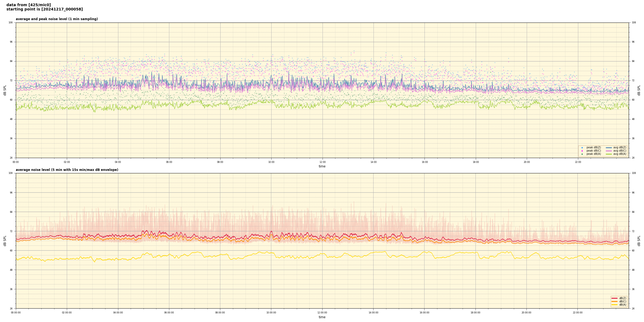Click the left 'dB SPL' label of lower chart
The height and width of the screenshot is (322, 644).
(x=5, y=241)
